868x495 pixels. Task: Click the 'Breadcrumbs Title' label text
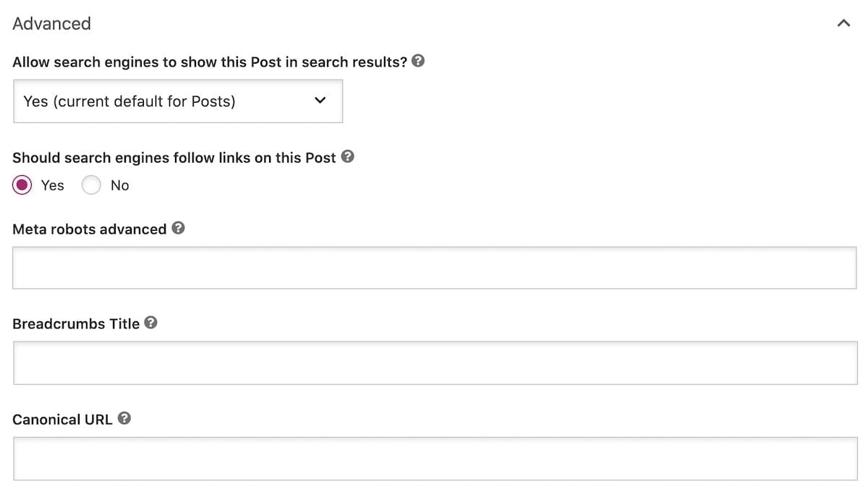pyautogui.click(x=76, y=324)
